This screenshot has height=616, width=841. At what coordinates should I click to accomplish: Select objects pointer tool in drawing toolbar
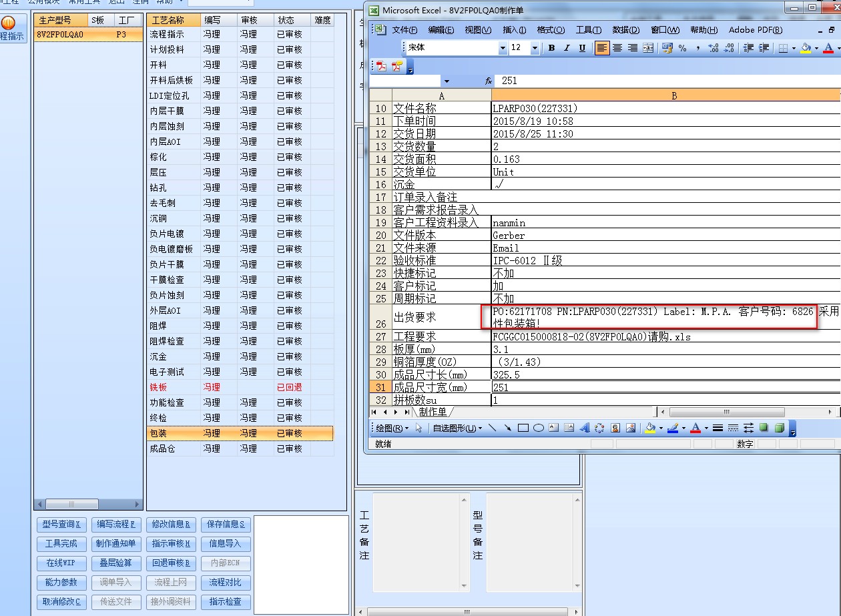418,428
